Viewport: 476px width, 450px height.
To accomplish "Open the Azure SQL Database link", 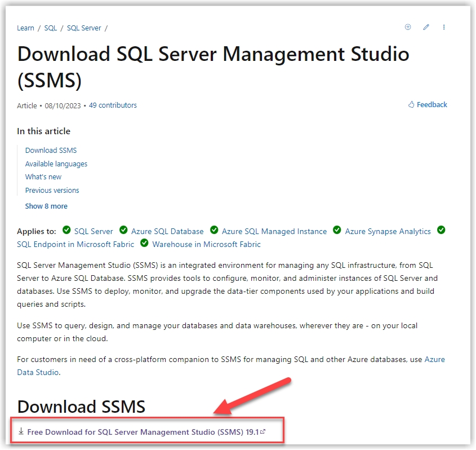I will 167,232.
